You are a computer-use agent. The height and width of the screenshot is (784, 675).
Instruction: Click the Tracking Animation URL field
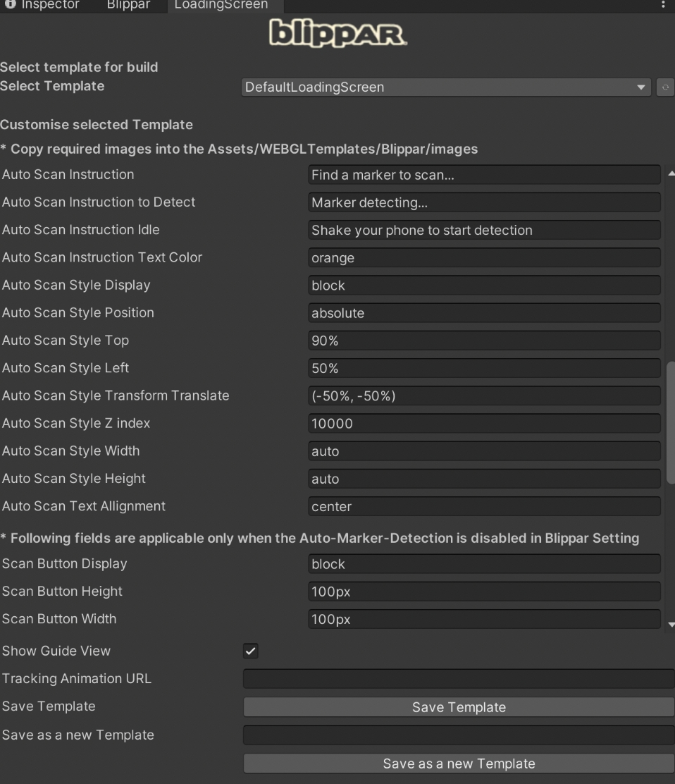tap(458, 679)
